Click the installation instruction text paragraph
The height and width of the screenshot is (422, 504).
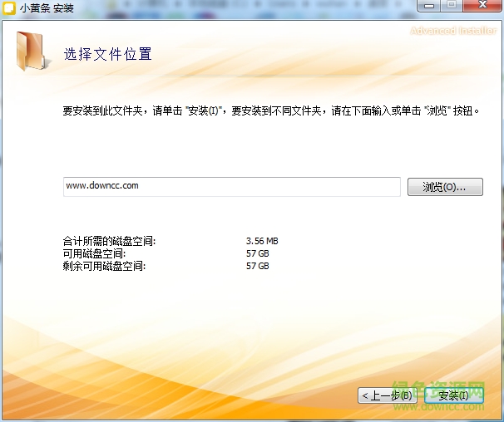coord(271,110)
